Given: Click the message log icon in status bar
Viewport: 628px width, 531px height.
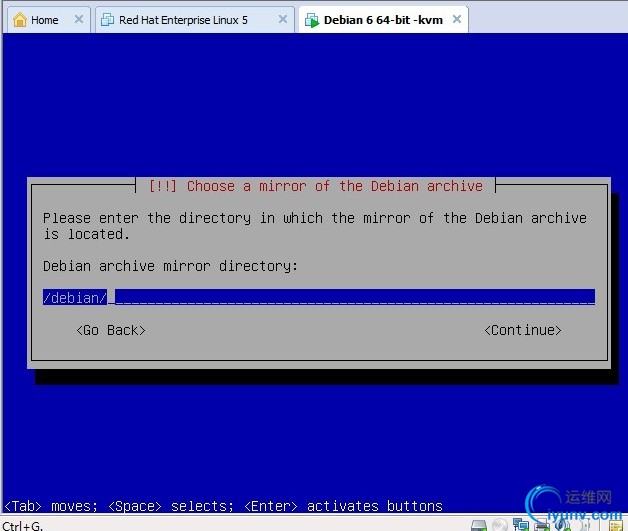Looking at the screenshot, I should tap(616, 526).
